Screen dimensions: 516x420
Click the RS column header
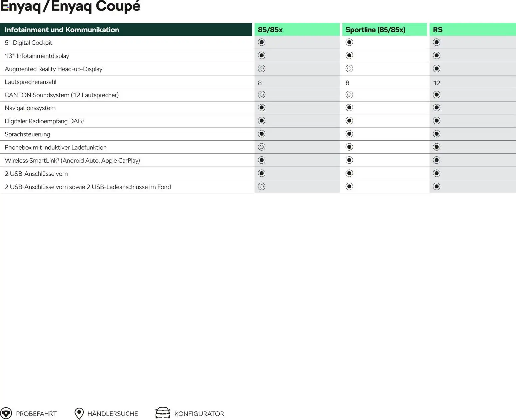click(x=438, y=30)
